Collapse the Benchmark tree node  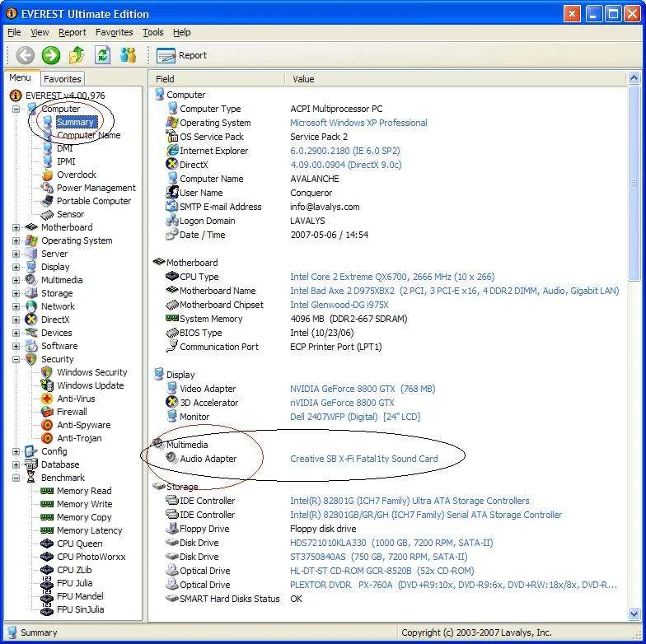coord(16,478)
